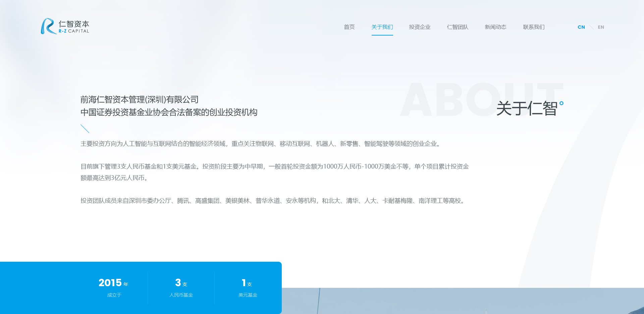Click the photo banner below the intro
Image resolution: width=644 pixels, height=314 pixels.
click(x=463, y=301)
